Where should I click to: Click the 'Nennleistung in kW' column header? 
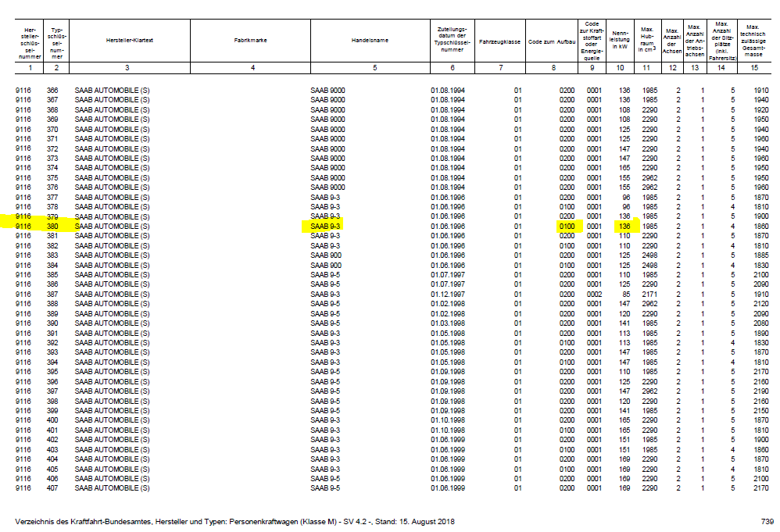[x=619, y=40]
